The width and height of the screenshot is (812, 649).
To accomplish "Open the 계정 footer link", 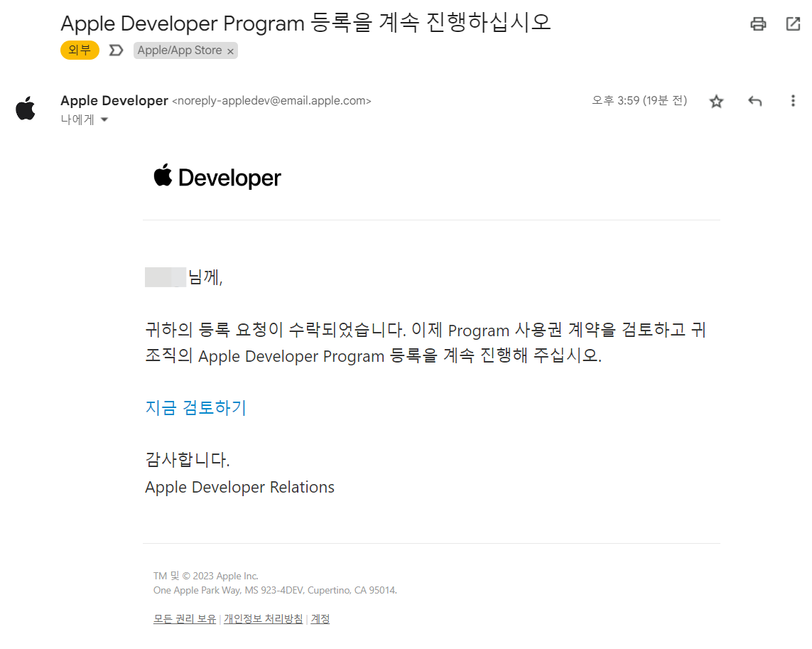I will coord(320,619).
